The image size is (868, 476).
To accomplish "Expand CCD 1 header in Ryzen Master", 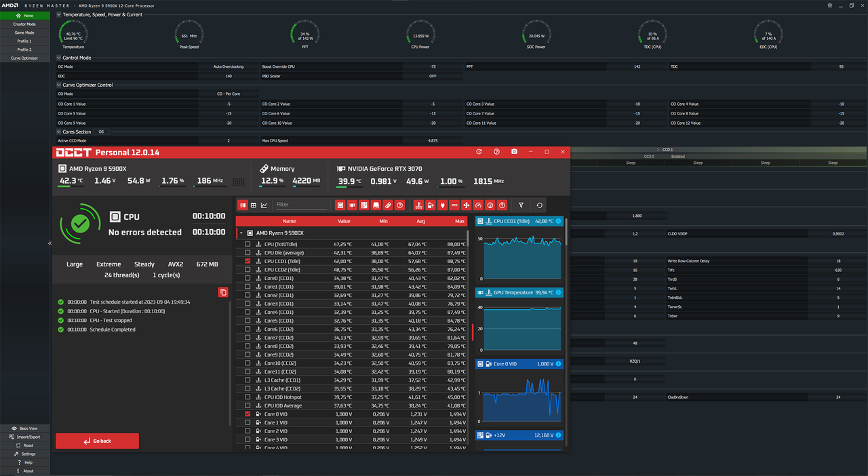I will (658, 149).
